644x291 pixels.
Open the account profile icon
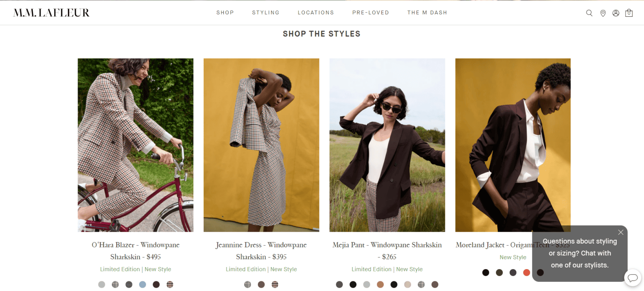pyautogui.click(x=616, y=13)
